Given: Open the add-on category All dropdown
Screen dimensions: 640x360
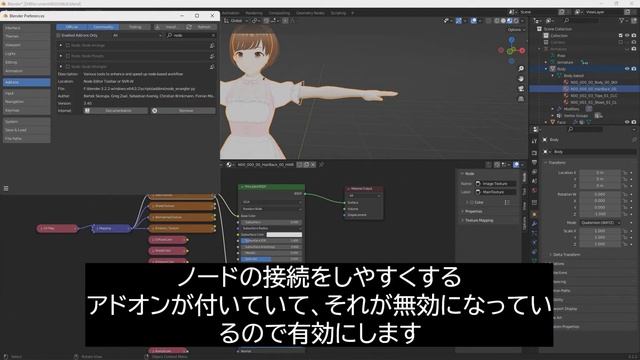Looking at the screenshot, I should click(x=137, y=36).
